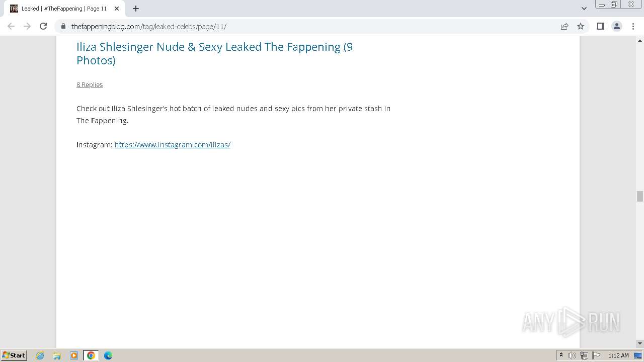Open the browser side panel
Screen dimensions: 644x362
[600, 26]
